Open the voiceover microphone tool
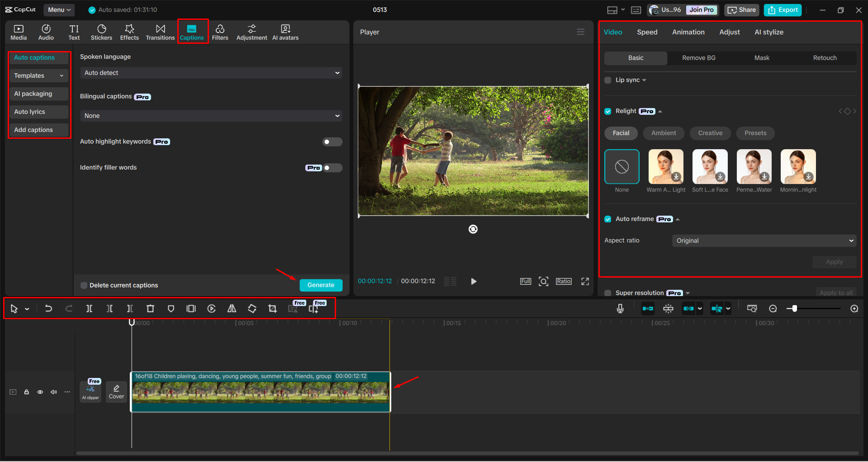This screenshot has width=868, height=462. pyautogui.click(x=620, y=308)
